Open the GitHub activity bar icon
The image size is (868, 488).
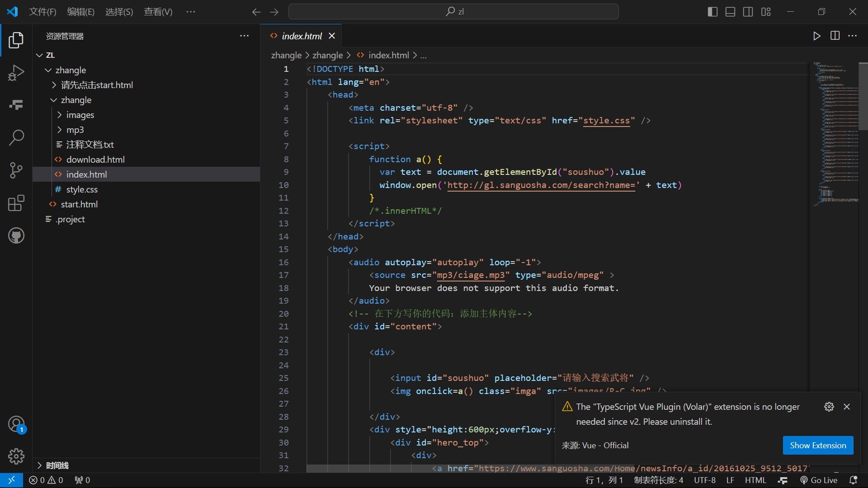click(x=16, y=235)
